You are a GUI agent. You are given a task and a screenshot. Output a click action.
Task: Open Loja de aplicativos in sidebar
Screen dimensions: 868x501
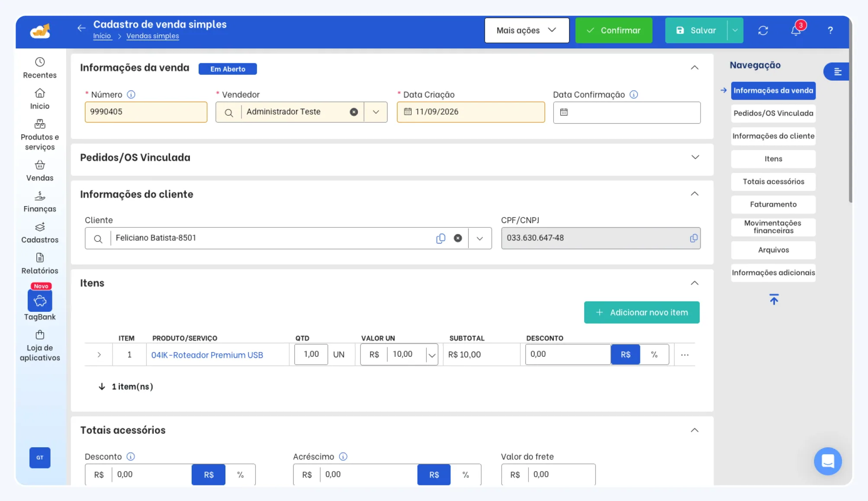[x=40, y=346]
